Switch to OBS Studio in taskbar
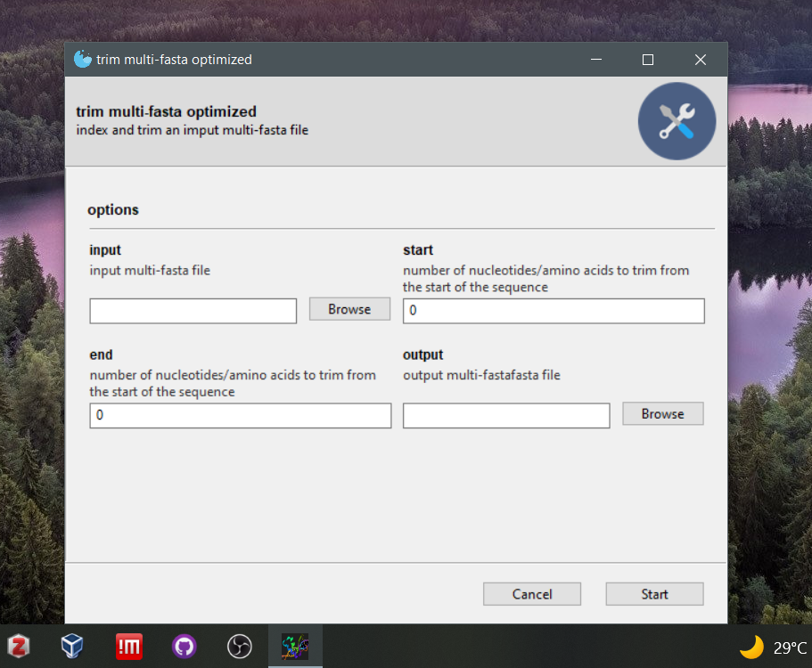Screen dimensions: 812x668 pos(240,646)
